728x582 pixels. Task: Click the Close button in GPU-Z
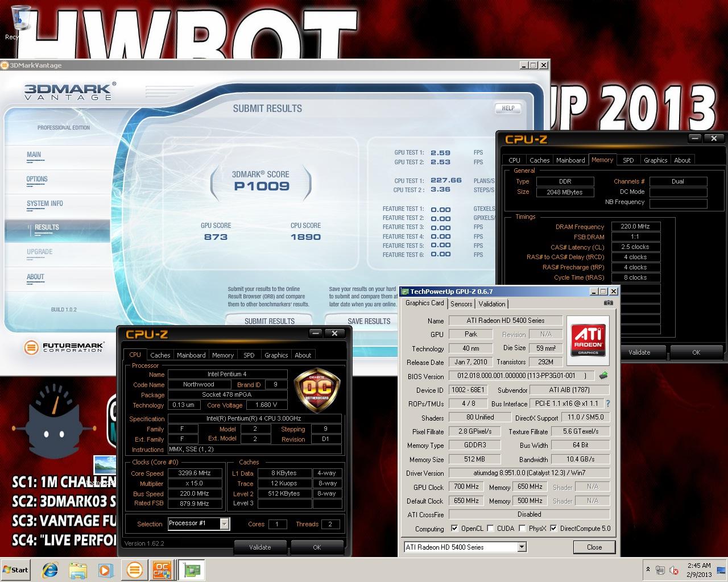click(x=594, y=547)
